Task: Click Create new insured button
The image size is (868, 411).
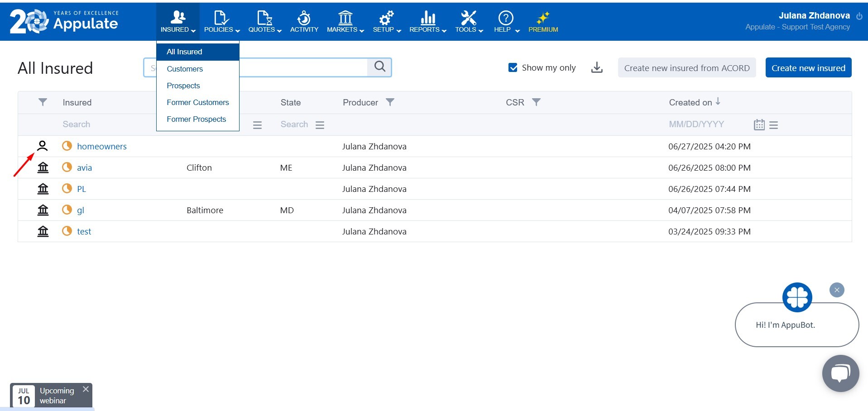Action: (x=808, y=68)
